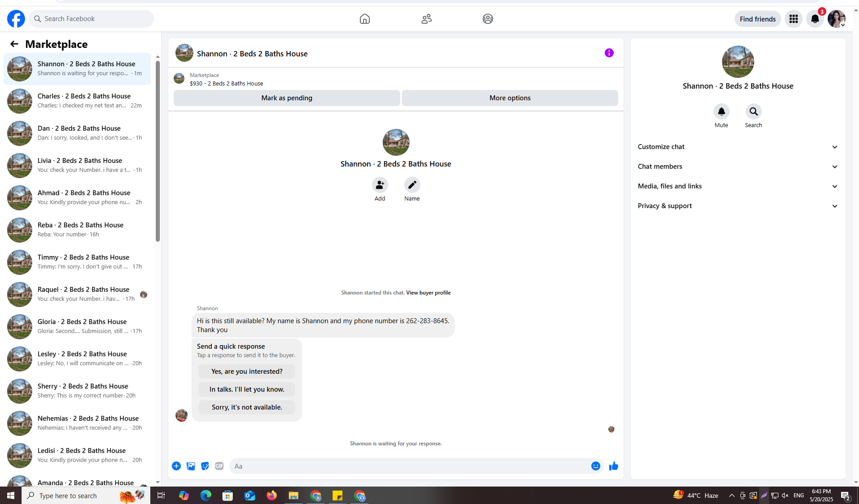Image resolution: width=859 pixels, height=504 pixels.
Task: Click the Windows Start button
Action: coord(11,495)
